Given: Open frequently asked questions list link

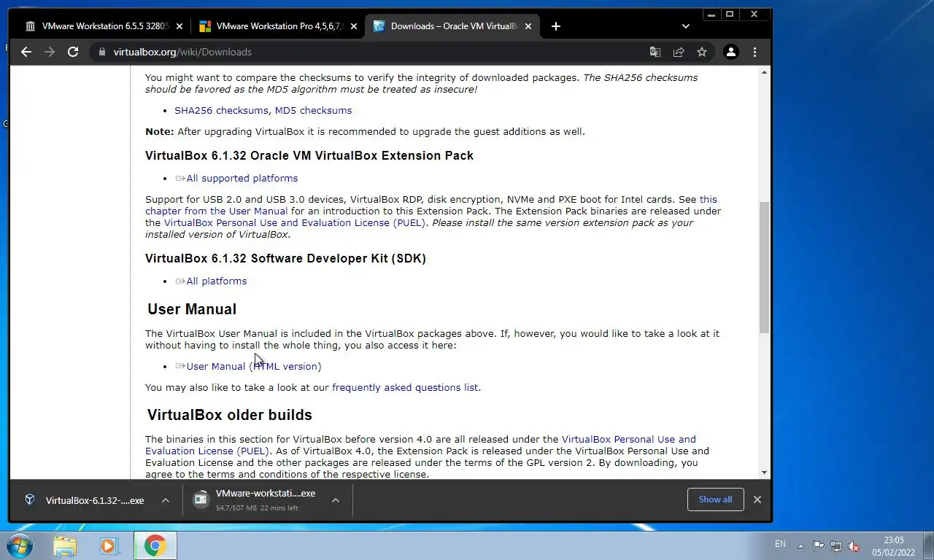Looking at the screenshot, I should [405, 387].
